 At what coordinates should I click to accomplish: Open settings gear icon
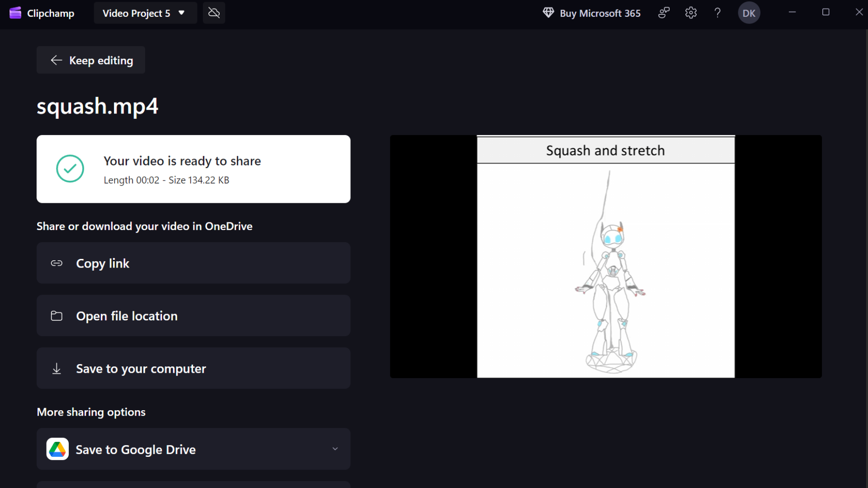(690, 13)
